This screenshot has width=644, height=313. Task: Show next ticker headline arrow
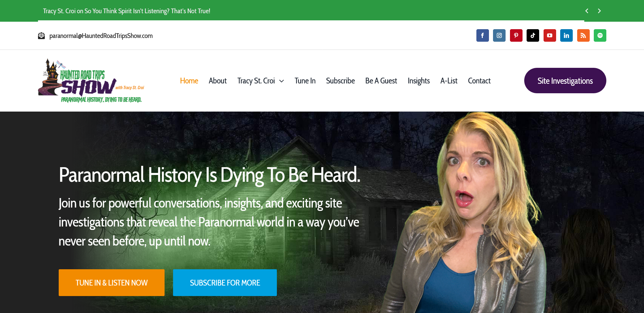coord(599,11)
